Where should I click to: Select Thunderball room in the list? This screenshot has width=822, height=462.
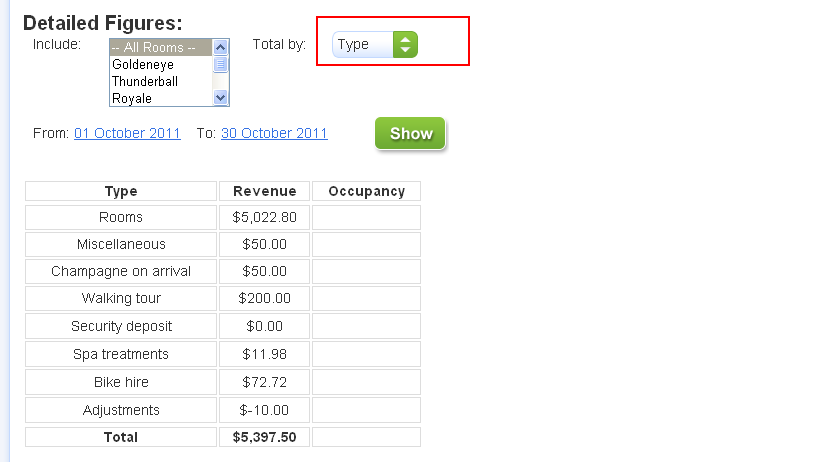(161, 81)
